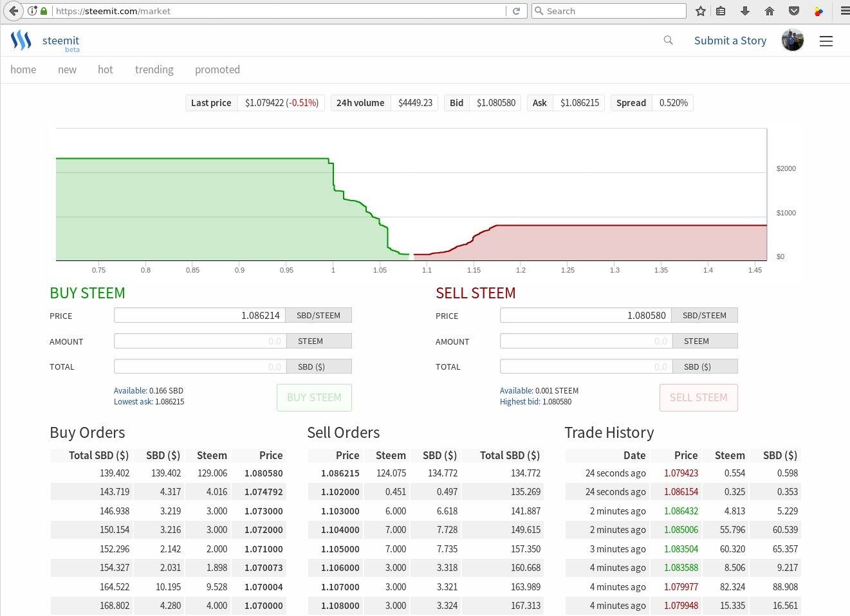The height and width of the screenshot is (616, 850).
Task: Focus sell AMOUNT STEEM field
Action: pyautogui.click(x=586, y=341)
